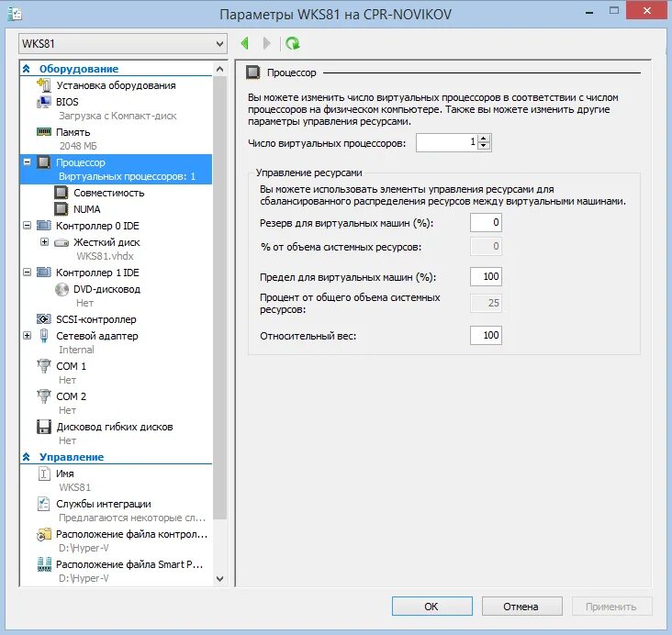Click the COM 2 port icon
Viewport: 672px width, 635px height.
tap(44, 395)
